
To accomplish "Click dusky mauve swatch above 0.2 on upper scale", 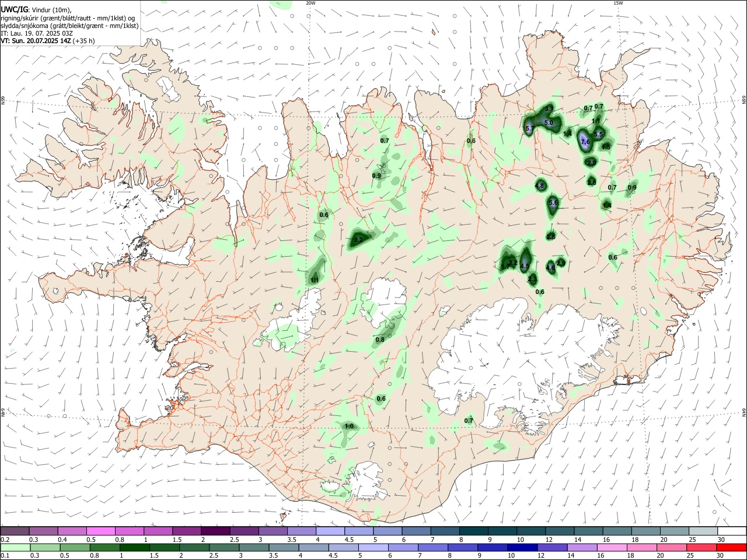I will [x=15, y=531].
